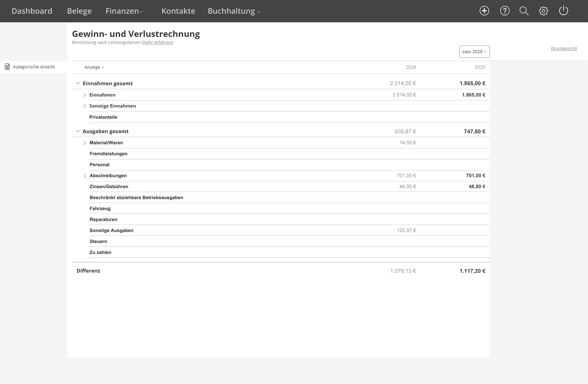The width and height of the screenshot is (588, 384).
Task: Navigate to Kontakte
Action: click(178, 11)
